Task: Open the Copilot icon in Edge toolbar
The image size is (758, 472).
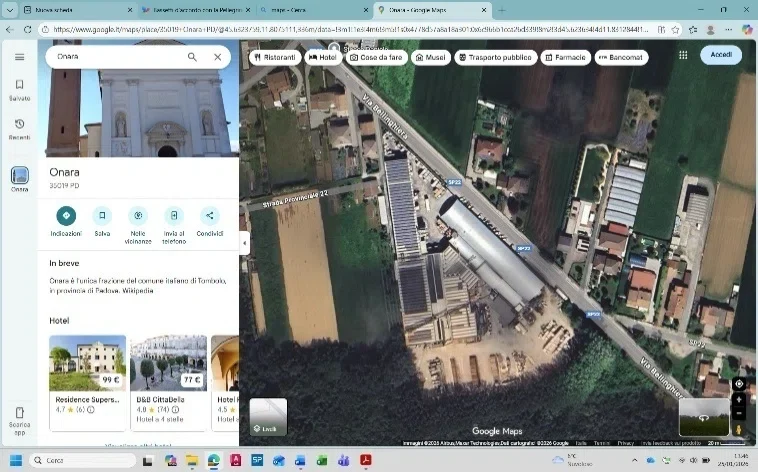Action: click(746, 30)
